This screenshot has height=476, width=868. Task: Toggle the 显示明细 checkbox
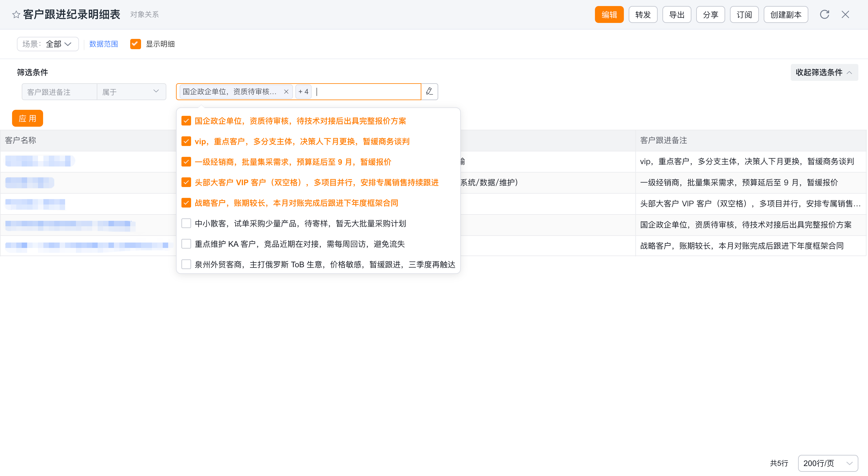pyautogui.click(x=135, y=44)
